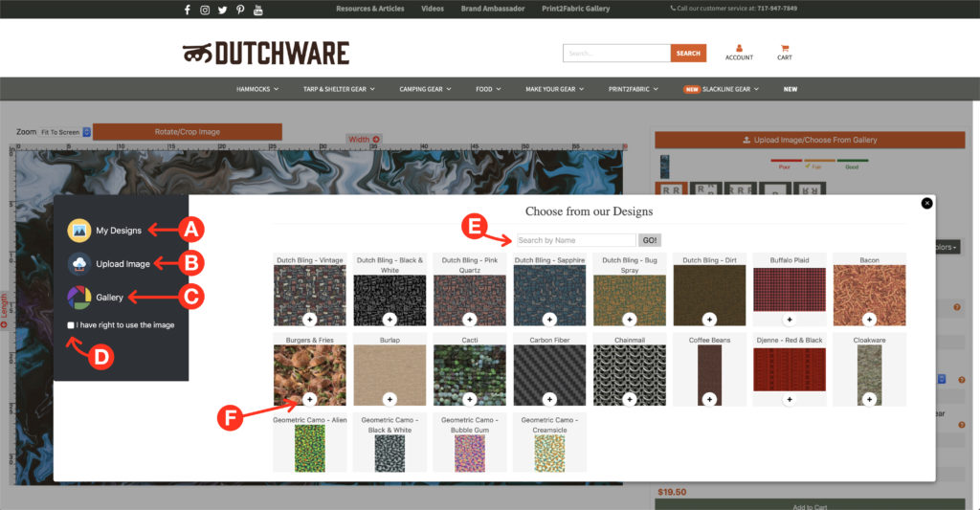Open the New menu item
Screen dimensions: 980x510
[x=790, y=89]
